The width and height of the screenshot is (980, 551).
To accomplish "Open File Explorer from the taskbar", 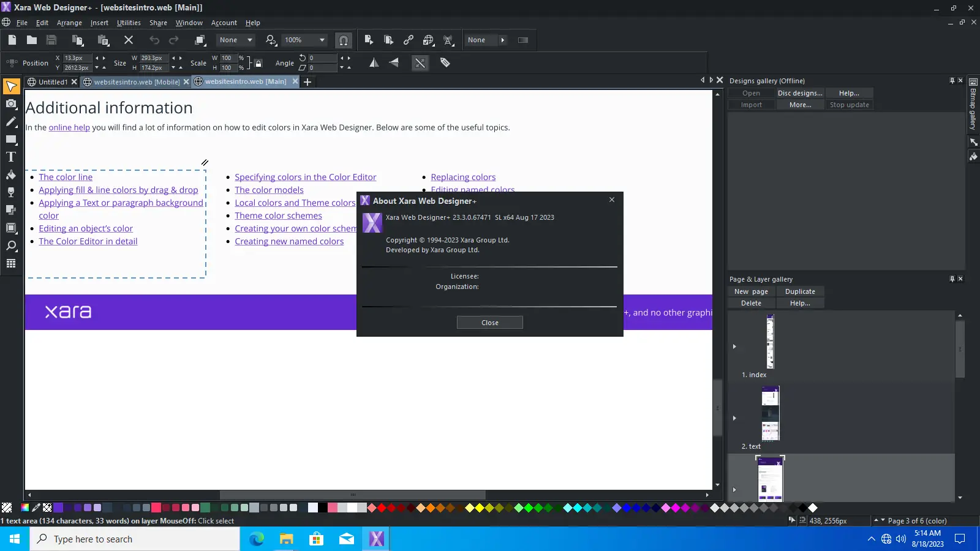I will pos(287,539).
